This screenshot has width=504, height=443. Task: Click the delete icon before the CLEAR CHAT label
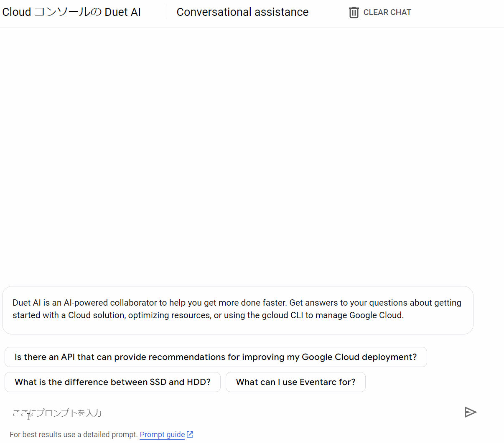pos(354,12)
